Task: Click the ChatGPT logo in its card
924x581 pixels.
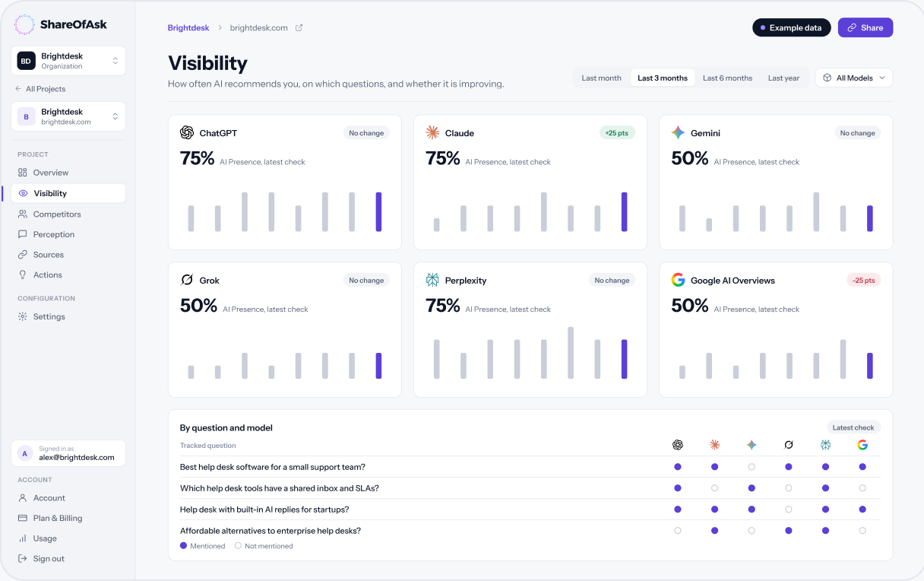Action: click(187, 133)
